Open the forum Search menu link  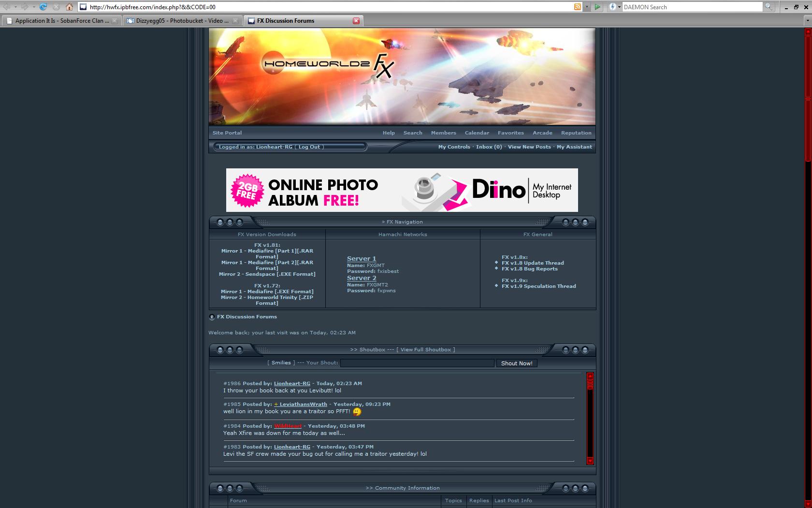click(x=413, y=133)
